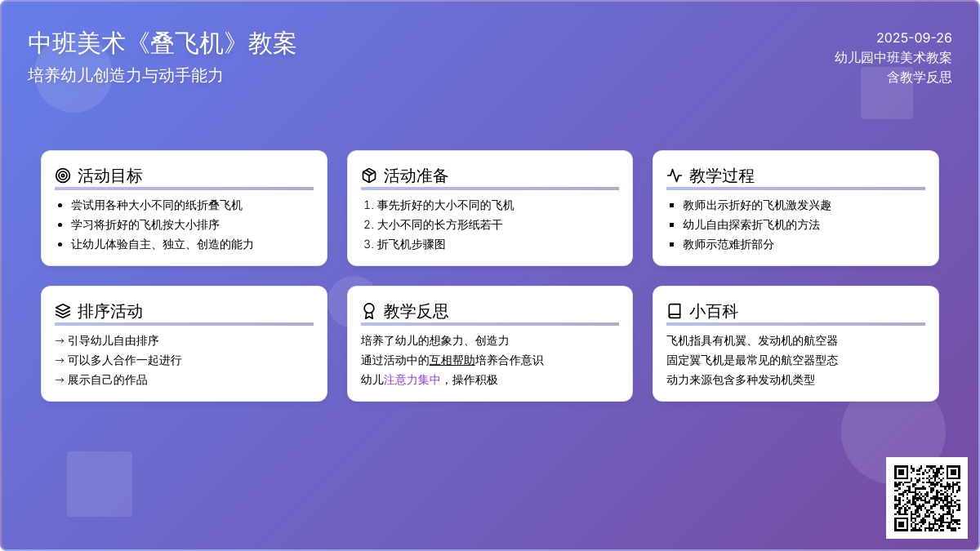Image resolution: width=980 pixels, height=551 pixels.
Task: Click the layers icon beside 排序活动
Action: [63, 311]
